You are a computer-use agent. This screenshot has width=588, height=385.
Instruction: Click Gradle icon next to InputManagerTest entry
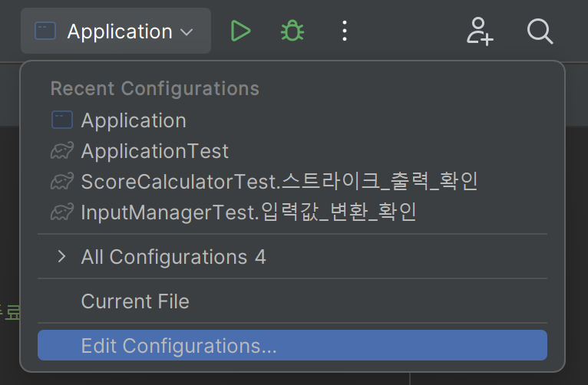pyautogui.click(x=62, y=212)
